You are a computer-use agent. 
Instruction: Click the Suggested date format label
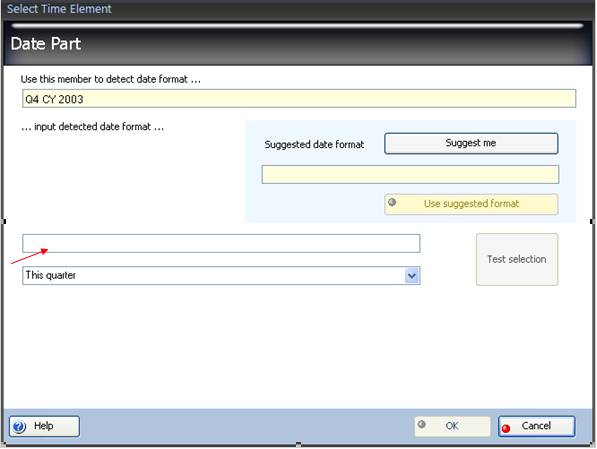tap(314, 145)
